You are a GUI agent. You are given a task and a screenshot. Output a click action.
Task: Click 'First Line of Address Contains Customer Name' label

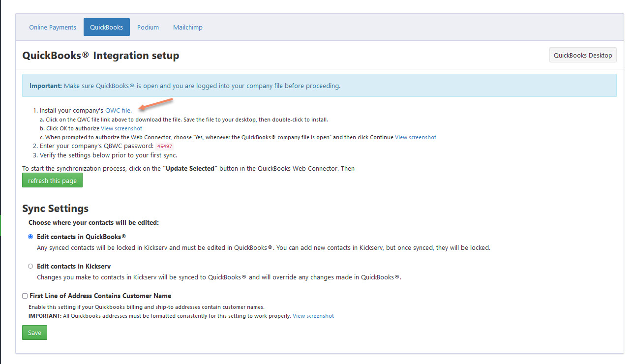coord(100,296)
